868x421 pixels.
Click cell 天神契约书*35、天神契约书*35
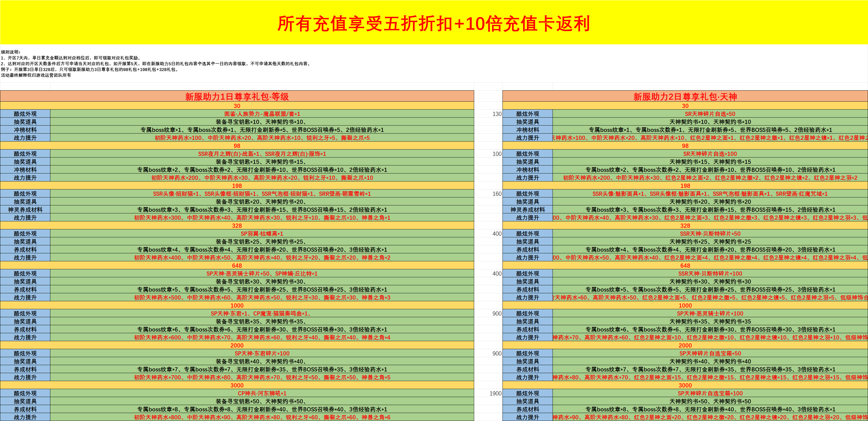coord(710,322)
